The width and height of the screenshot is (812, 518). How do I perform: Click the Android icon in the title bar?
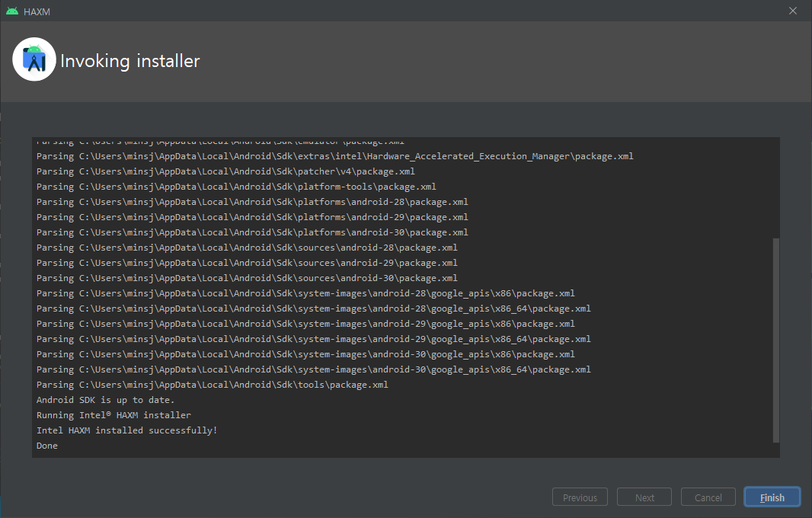click(x=12, y=11)
